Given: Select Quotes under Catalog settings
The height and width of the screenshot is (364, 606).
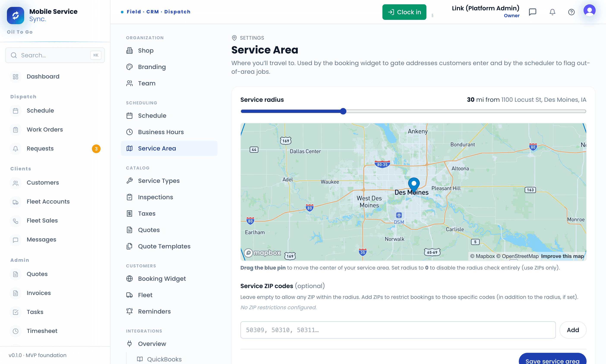Looking at the screenshot, I should [169, 230].
